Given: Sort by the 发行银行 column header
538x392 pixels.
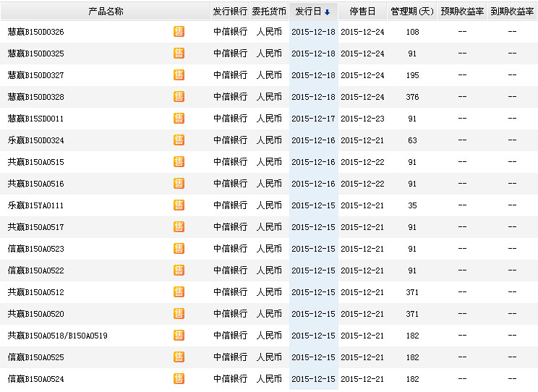Looking at the screenshot, I should pyautogui.click(x=230, y=12).
